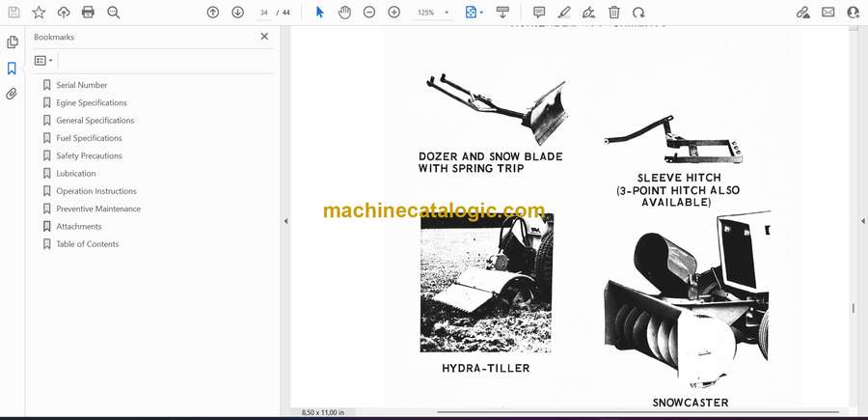Click the share link icon
Viewport: 868px width, 420px height.
point(803,13)
